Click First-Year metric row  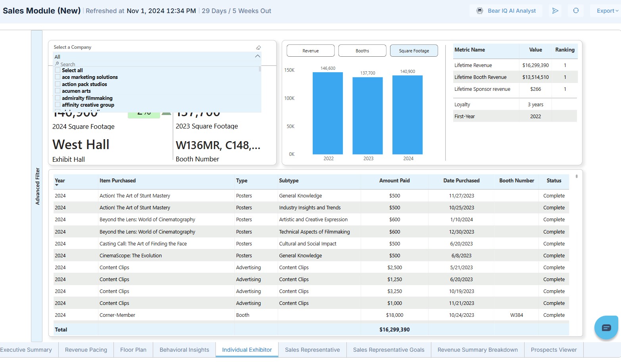[x=515, y=117]
